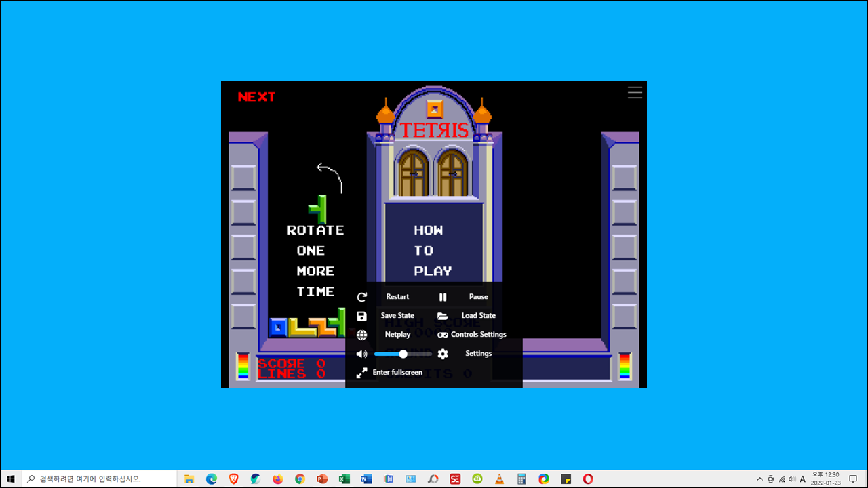Image resolution: width=868 pixels, height=488 pixels.
Task: Open VLC media player from taskbar
Action: [x=499, y=479]
